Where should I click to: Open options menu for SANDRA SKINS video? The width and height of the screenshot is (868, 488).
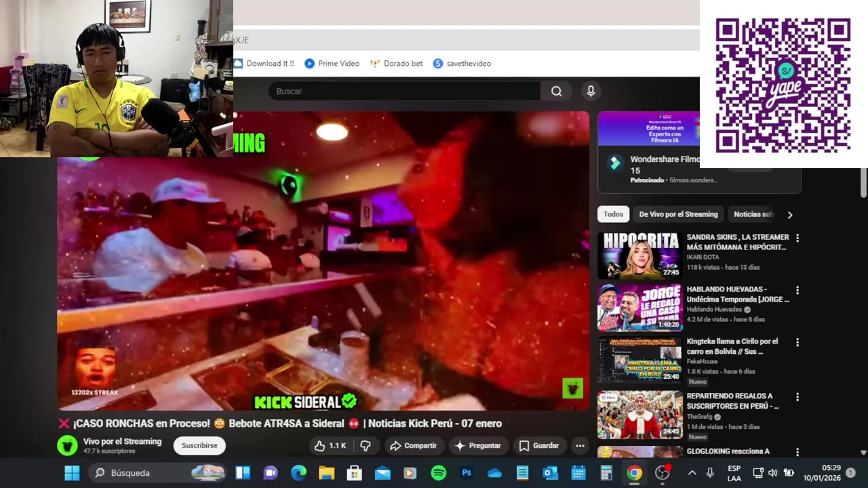(x=797, y=239)
